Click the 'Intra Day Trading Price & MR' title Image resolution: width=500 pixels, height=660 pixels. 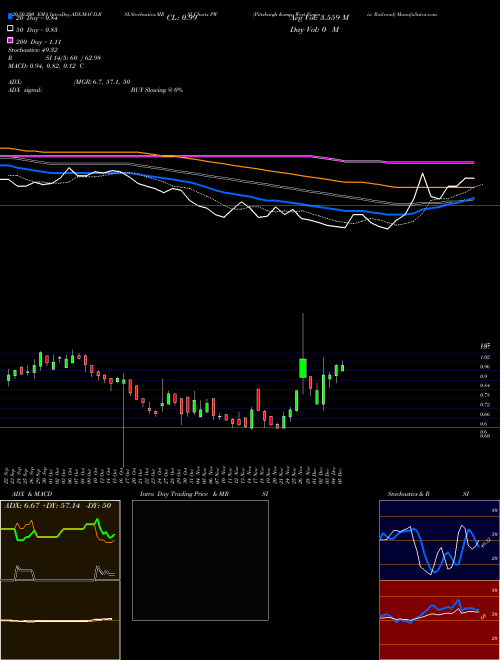click(184, 494)
